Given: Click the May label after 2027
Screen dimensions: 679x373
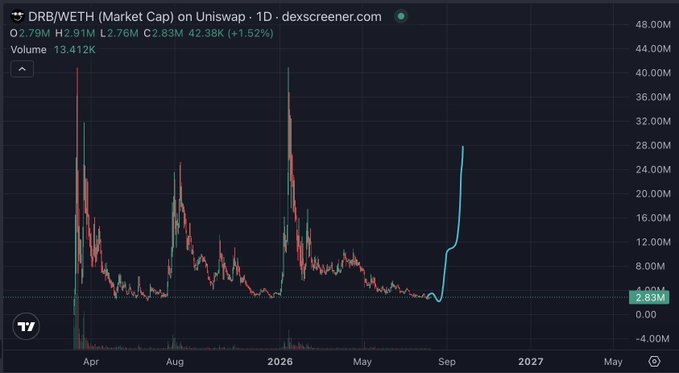Looking at the screenshot, I should [x=613, y=361].
